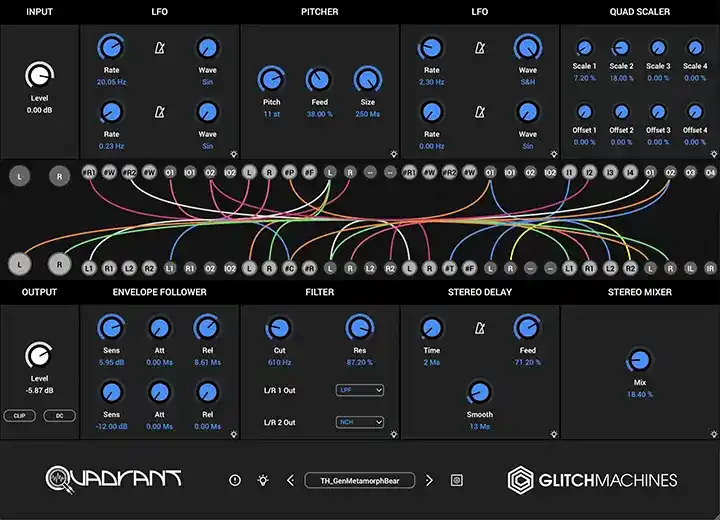Click the IL patch socket above Stereo Mixer
The height and width of the screenshot is (520, 720).
click(690, 268)
